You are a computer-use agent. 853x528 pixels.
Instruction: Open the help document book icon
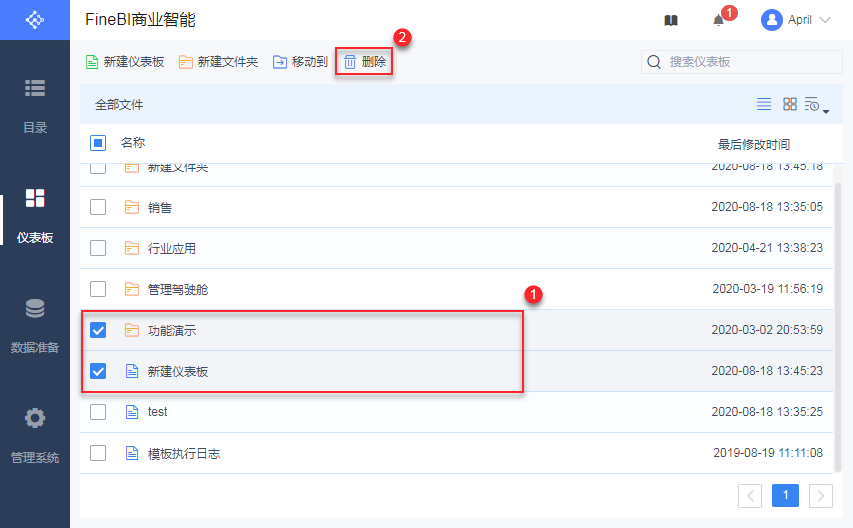(671, 20)
